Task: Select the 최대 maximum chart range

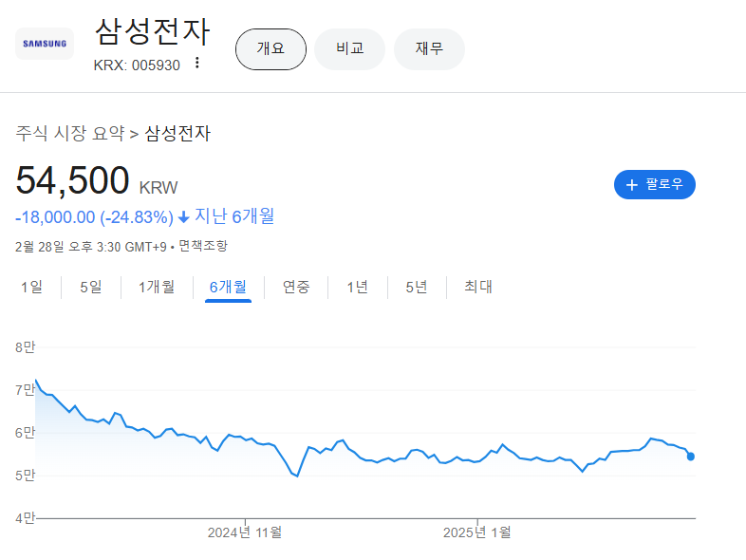Action: click(x=478, y=287)
